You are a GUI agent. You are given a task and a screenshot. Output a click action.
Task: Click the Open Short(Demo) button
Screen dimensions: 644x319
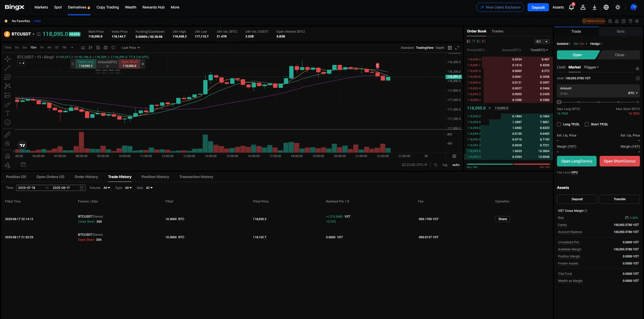pos(620,161)
